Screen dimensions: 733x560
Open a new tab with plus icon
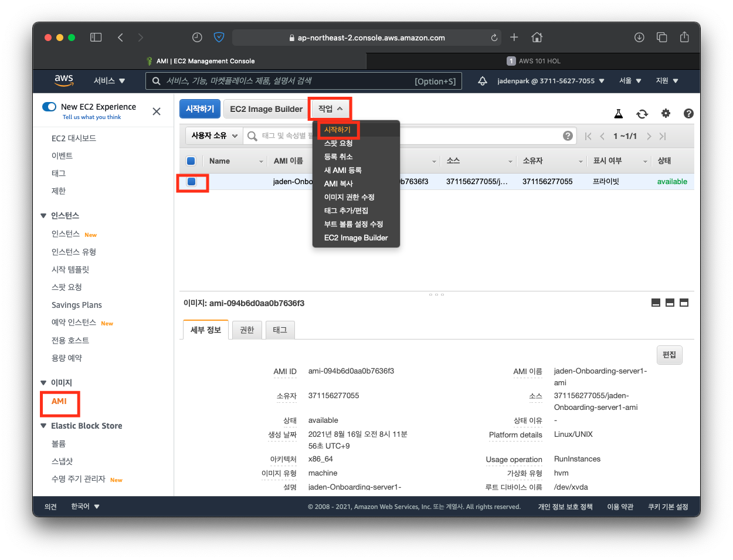(514, 38)
